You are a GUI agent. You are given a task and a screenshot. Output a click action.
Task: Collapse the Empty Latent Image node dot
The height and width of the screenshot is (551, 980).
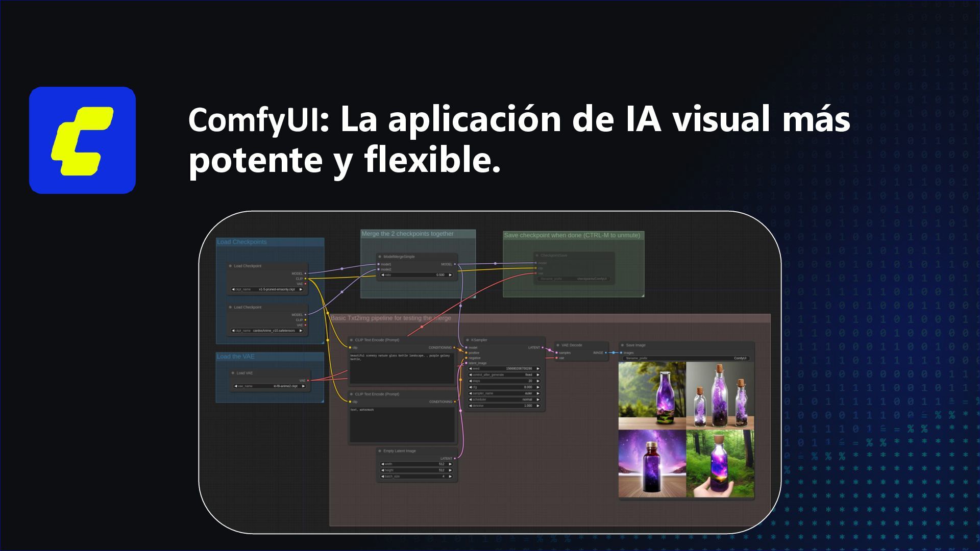coord(380,451)
